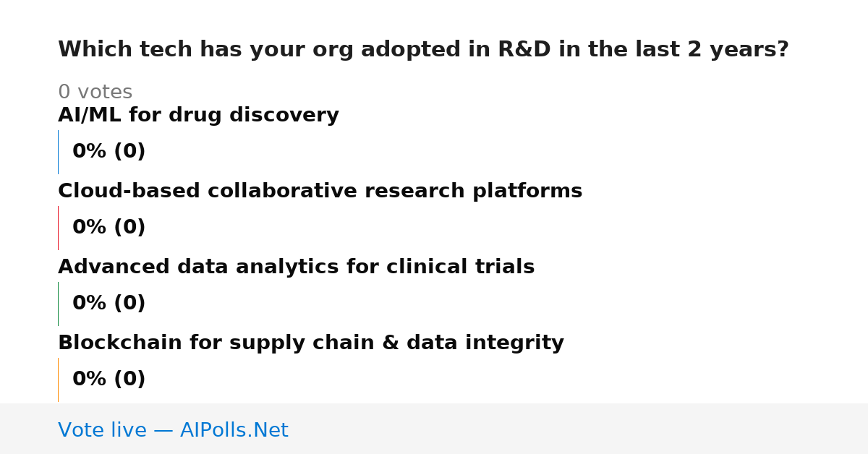The image size is (868, 454).
Task: Select Cloud-based collaborative research platforms option
Action: pyautogui.click(x=320, y=192)
